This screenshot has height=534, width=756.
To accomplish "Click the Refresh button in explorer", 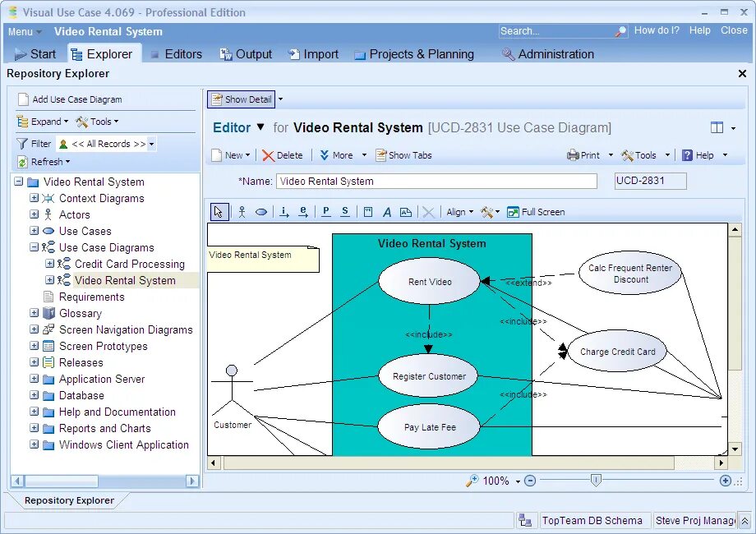I will point(44,162).
